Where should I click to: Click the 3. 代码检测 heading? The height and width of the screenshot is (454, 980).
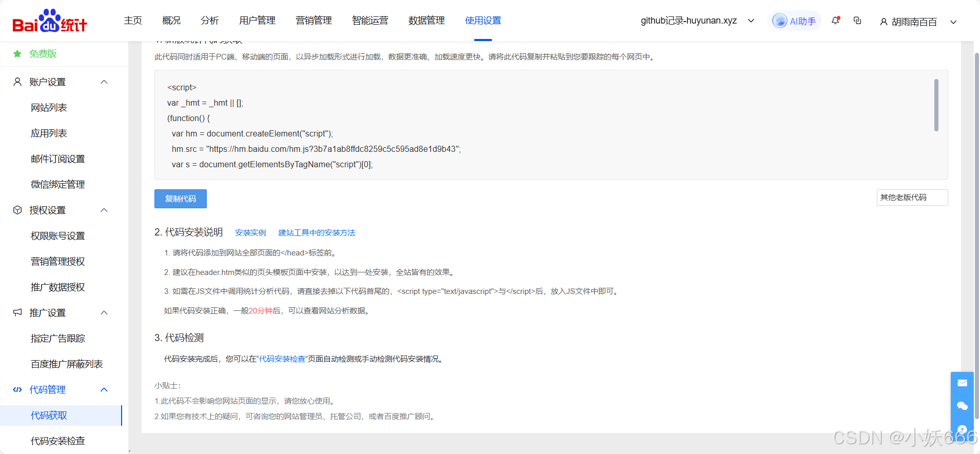point(179,338)
